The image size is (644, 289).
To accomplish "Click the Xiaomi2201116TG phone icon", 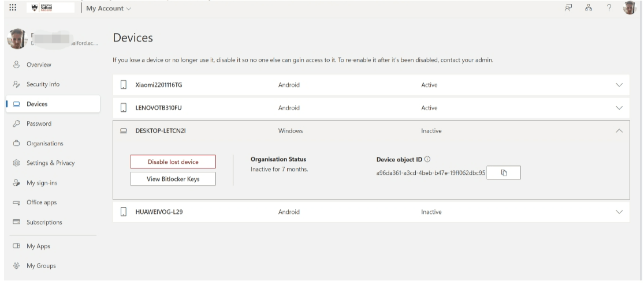I will tap(123, 85).
